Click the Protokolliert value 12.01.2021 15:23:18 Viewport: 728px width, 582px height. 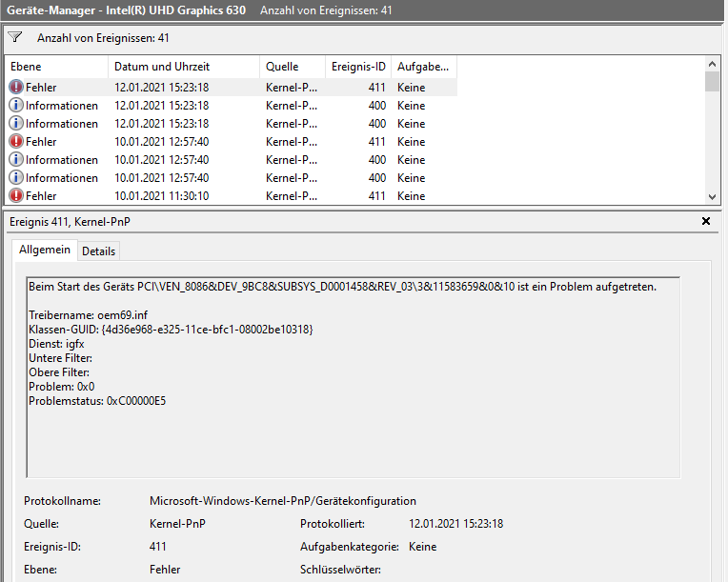click(455, 524)
